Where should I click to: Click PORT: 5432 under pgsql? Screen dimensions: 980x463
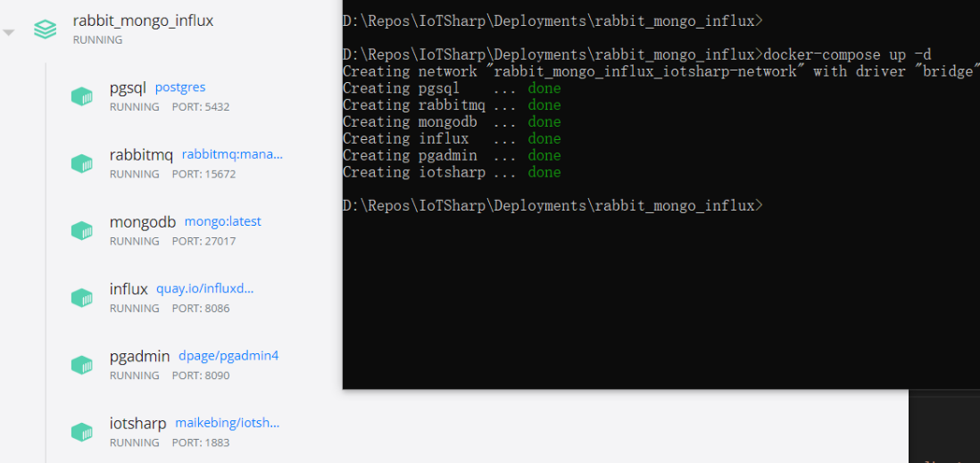(201, 107)
